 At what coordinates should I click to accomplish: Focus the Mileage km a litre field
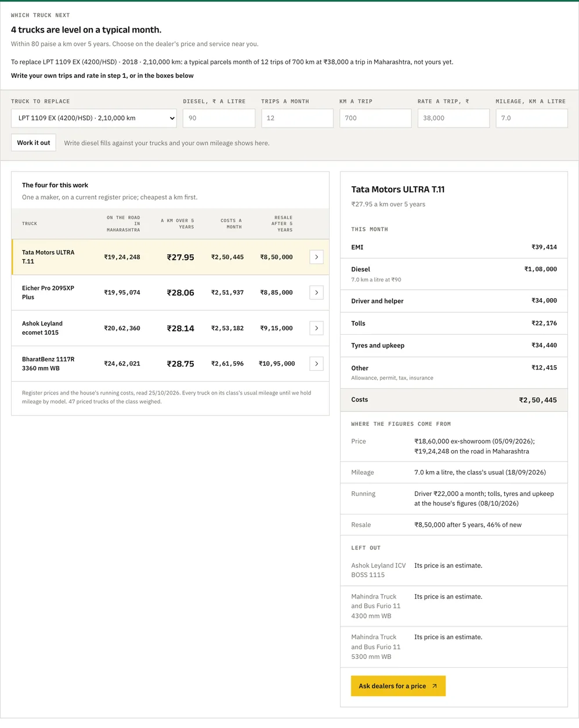click(531, 118)
